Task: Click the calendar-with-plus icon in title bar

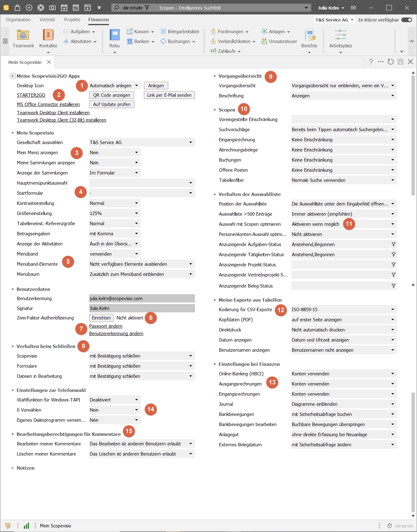Action: tap(64, 8)
